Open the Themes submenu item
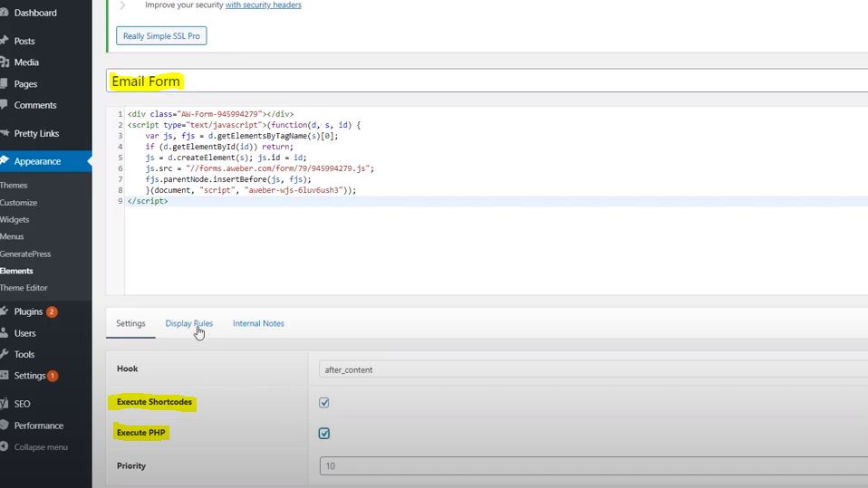Image resolution: width=868 pixels, height=488 pixels. click(14, 186)
